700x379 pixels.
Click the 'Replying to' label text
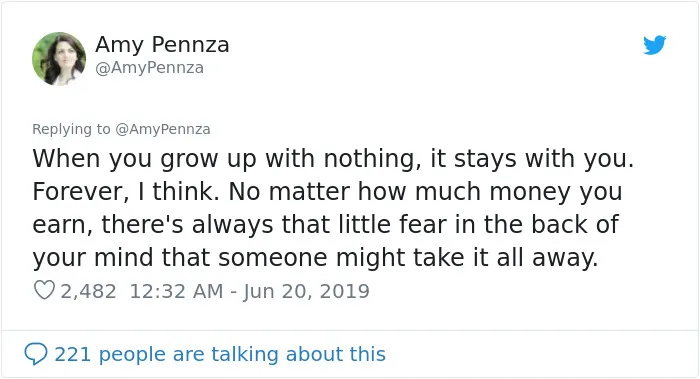coord(71,129)
